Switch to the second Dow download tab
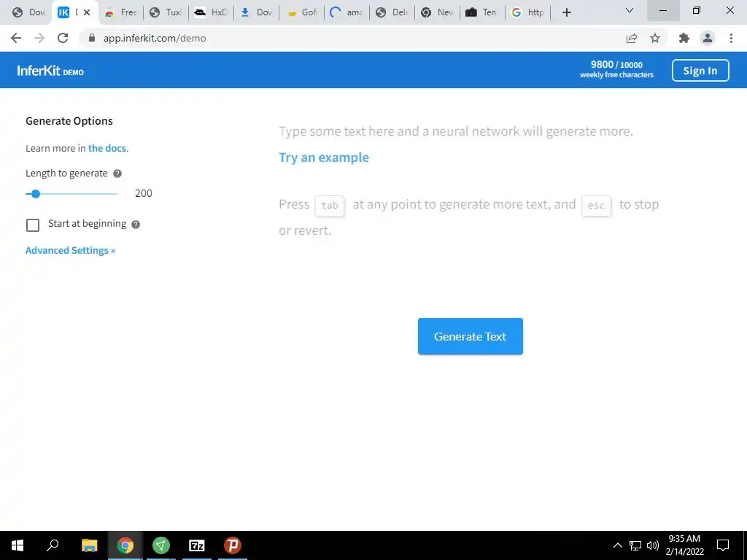Image resolution: width=747 pixels, height=560 pixels. (256, 12)
